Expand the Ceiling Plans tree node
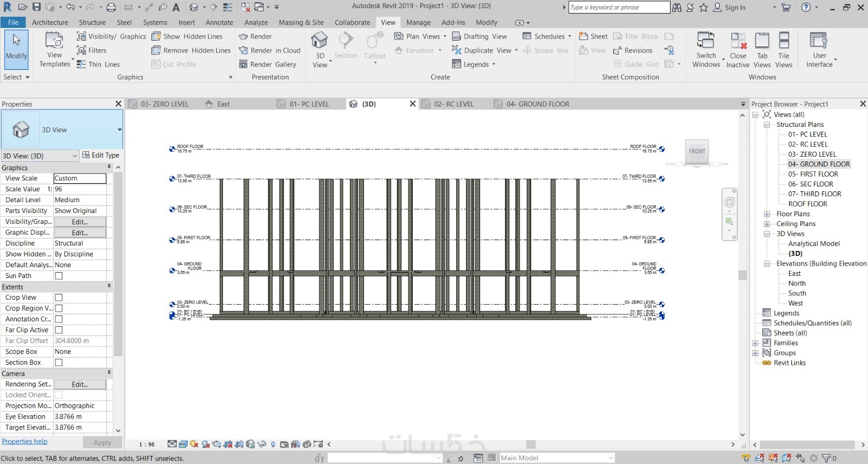The width and height of the screenshot is (868, 464). pos(767,224)
